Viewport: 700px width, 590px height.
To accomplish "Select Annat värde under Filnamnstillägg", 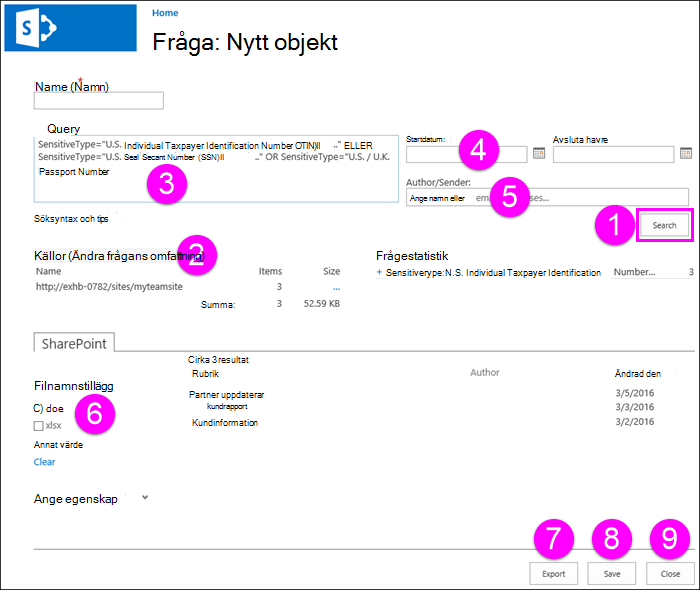I will [x=58, y=445].
